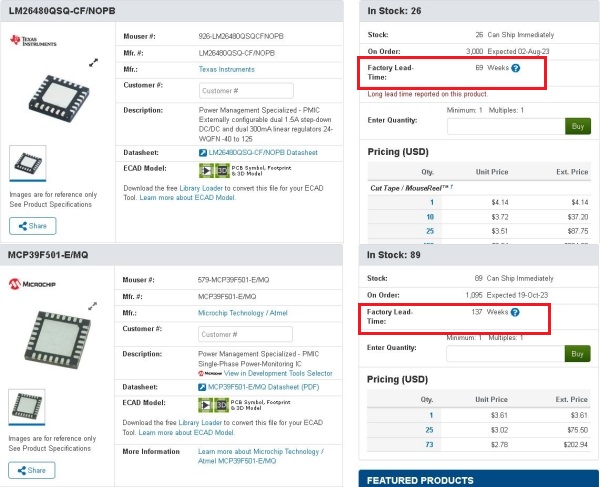Screen dimensions: 600x487
Task: Select quantity 10 at $3.72 price break
Action: [x=430, y=217]
